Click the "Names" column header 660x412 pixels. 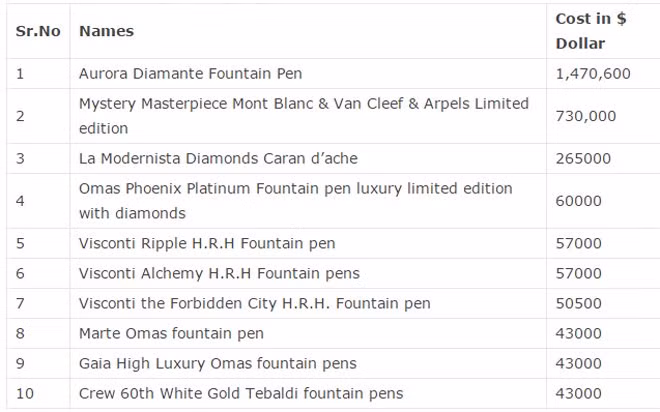tap(106, 31)
